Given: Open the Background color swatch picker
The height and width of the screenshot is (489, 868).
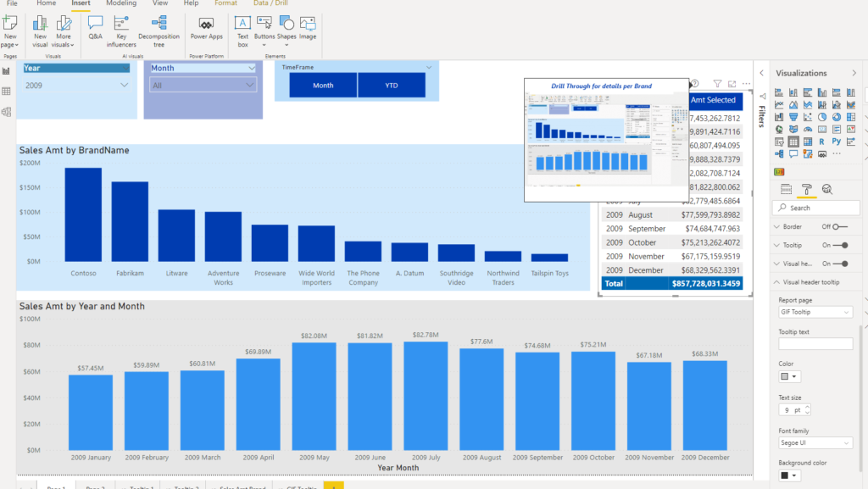Looking at the screenshot, I should [789, 475].
